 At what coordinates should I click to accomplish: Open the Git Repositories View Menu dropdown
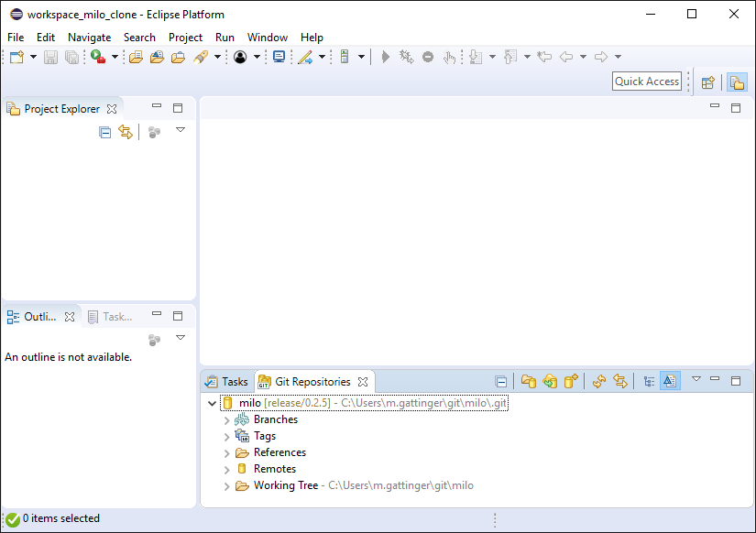pyautogui.click(x=696, y=379)
